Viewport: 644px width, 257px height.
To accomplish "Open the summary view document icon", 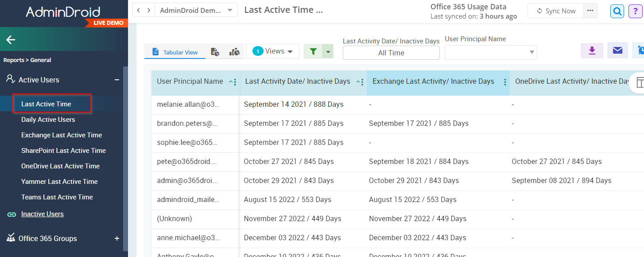I will click(x=215, y=52).
